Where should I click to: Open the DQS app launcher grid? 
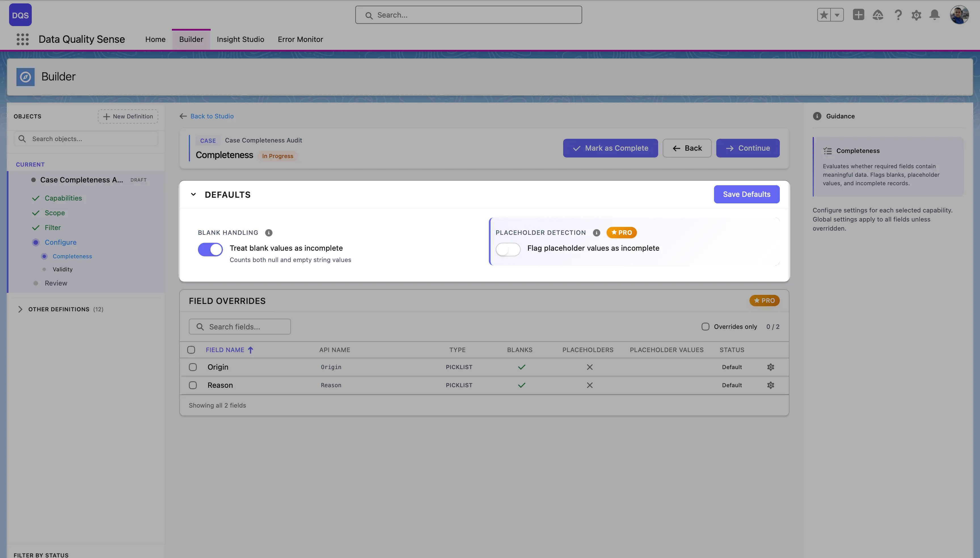point(22,39)
